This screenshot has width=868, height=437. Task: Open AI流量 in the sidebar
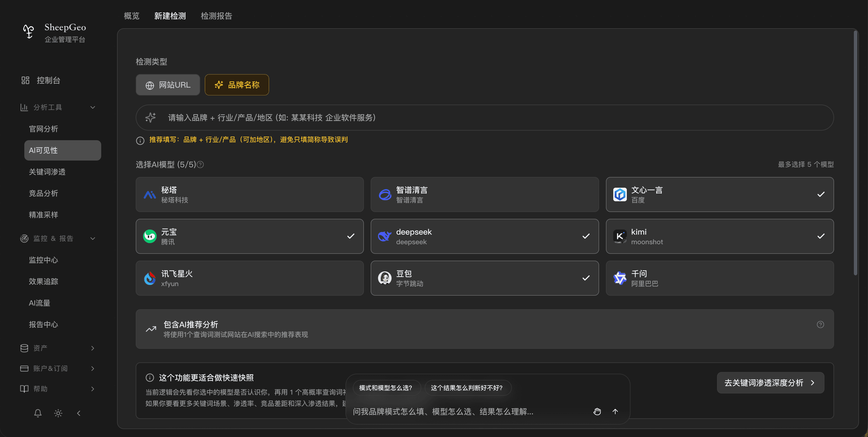tap(63, 303)
